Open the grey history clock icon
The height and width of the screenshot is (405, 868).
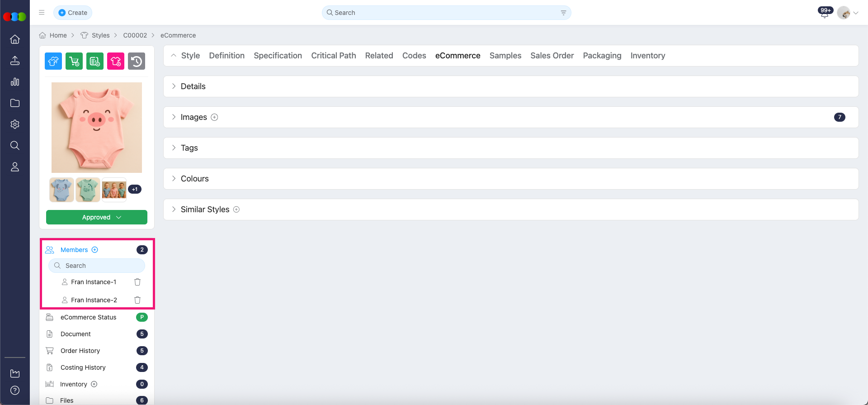pyautogui.click(x=137, y=61)
